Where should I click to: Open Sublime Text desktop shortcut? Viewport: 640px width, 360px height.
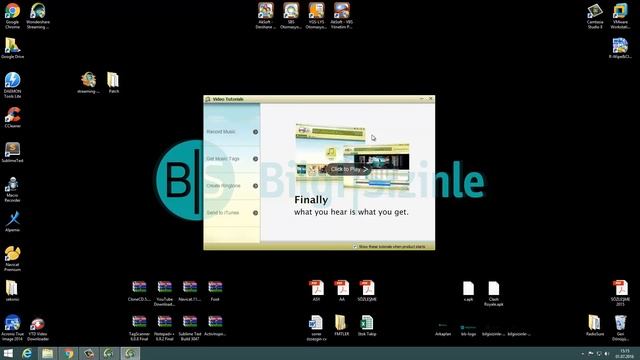click(12, 152)
